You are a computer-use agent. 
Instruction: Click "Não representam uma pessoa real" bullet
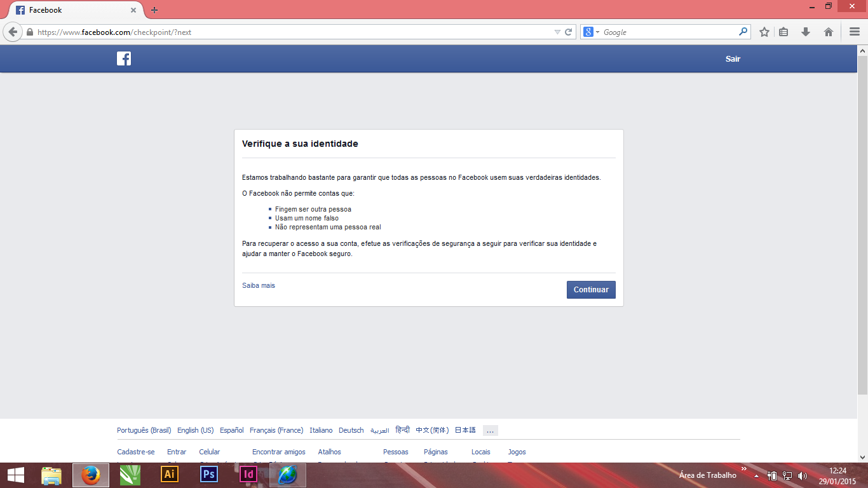pyautogui.click(x=328, y=227)
